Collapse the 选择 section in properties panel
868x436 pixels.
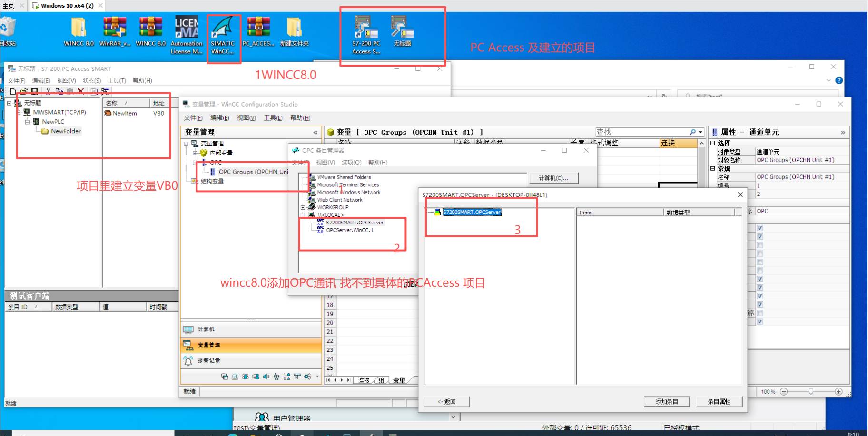(x=712, y=143)
